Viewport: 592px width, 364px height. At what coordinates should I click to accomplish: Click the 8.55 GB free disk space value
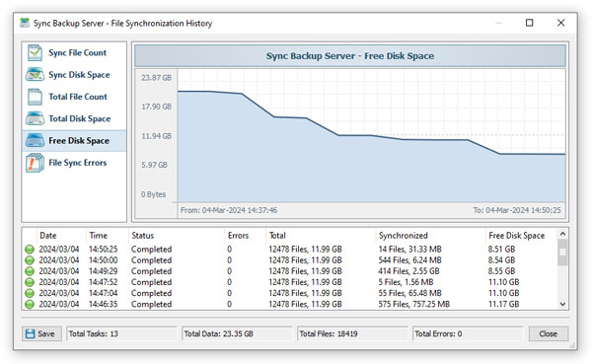point(501,271)
